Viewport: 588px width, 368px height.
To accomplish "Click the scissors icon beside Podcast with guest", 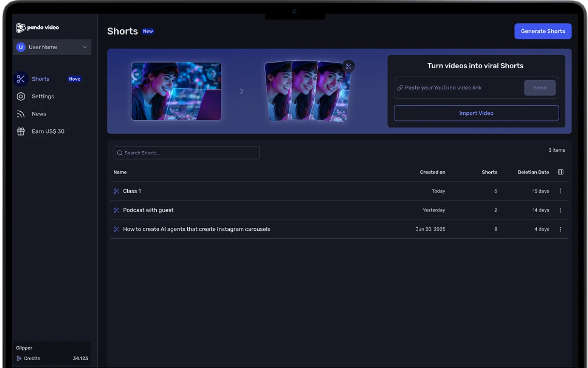I will (x=116, y=210).
